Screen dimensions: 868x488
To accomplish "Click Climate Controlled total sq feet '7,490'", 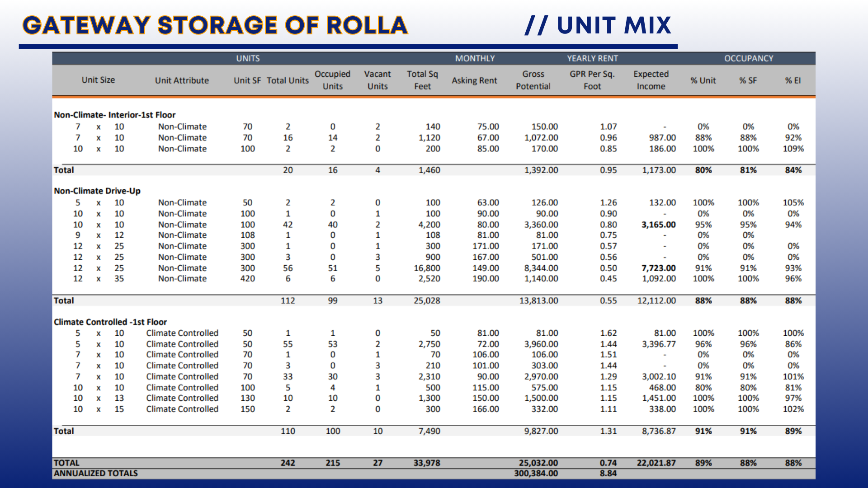I will 429,431.
